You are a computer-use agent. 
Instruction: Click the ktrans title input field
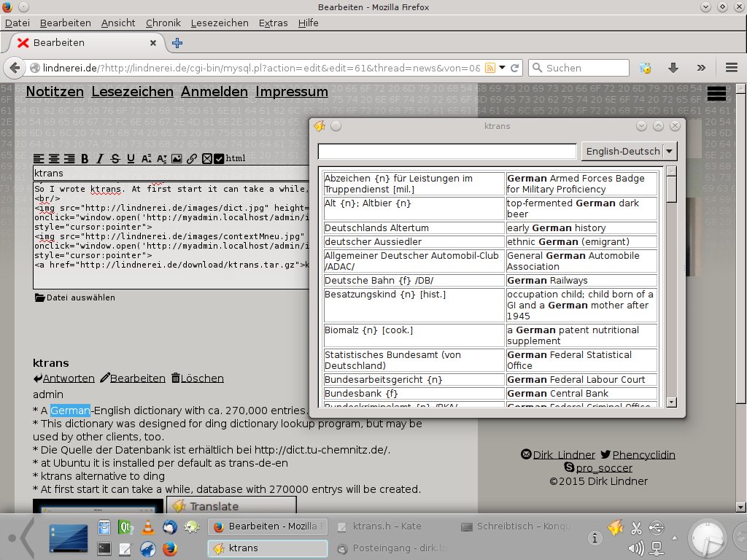[x=171, y=173]
